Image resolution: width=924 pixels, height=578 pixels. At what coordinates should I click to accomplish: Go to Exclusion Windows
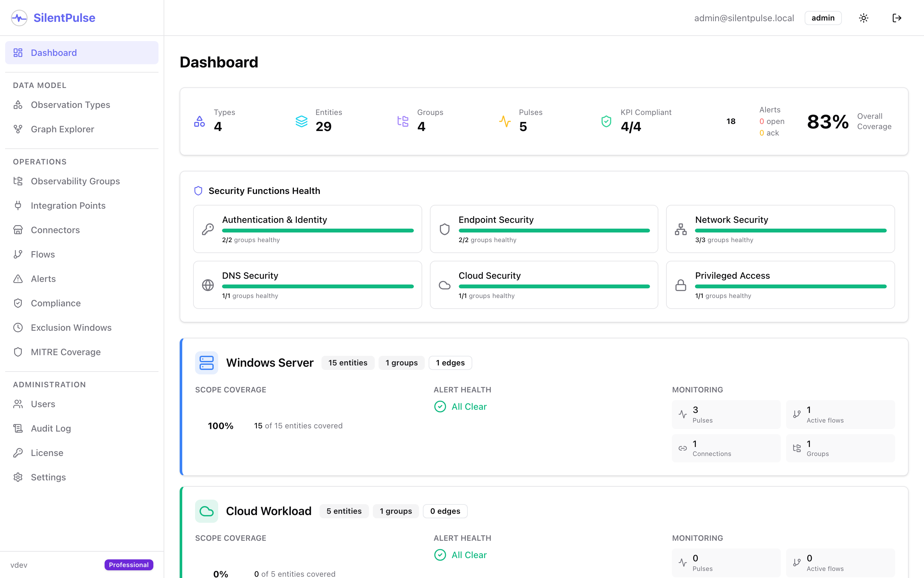(82, 328)
